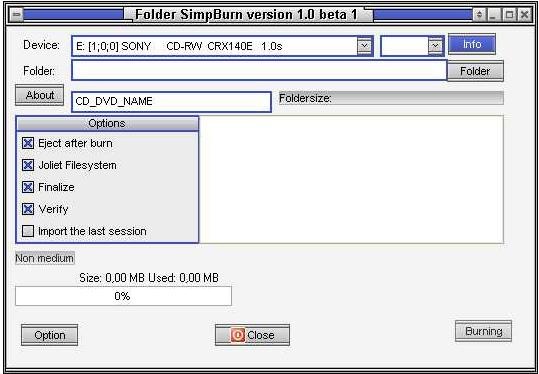Open the empty speed dropdown beside Info
The width and height of the screenshot is (539, 374).
436,46
